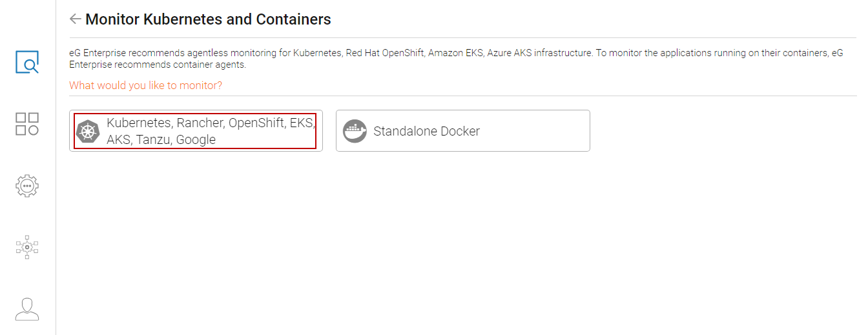Click the "Monitor Kubernetes and Containers" heading

(x=208, y=19)
